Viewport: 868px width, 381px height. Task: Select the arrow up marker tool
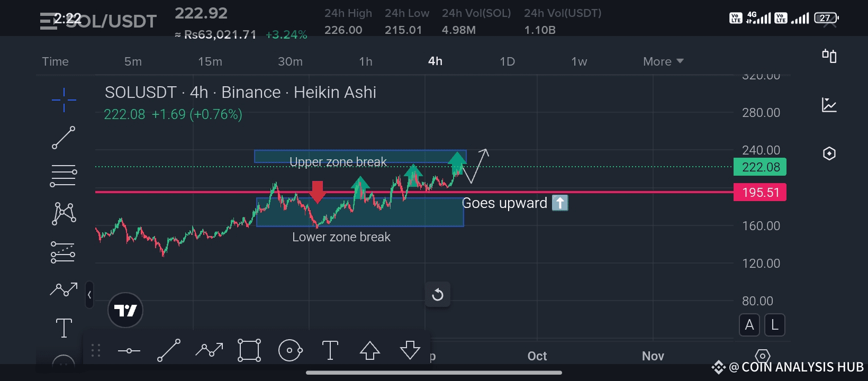[370, 350]
